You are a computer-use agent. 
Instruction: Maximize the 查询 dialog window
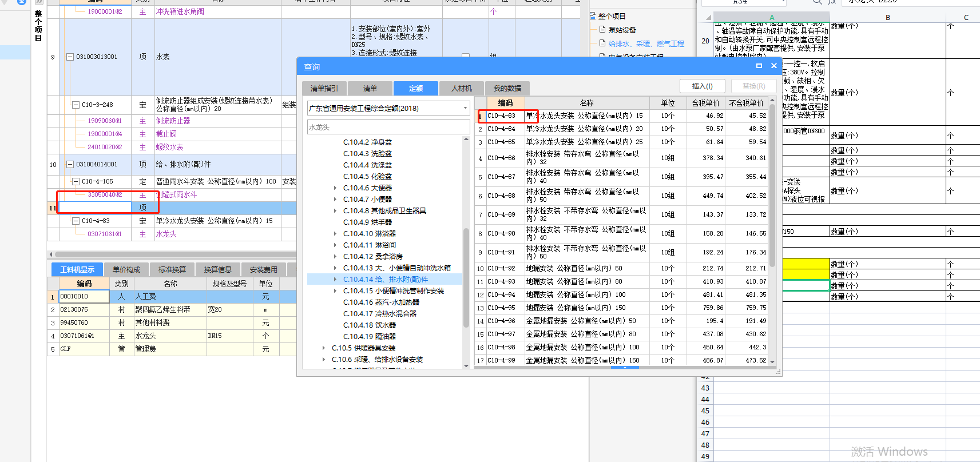click(x=759, y=66)
